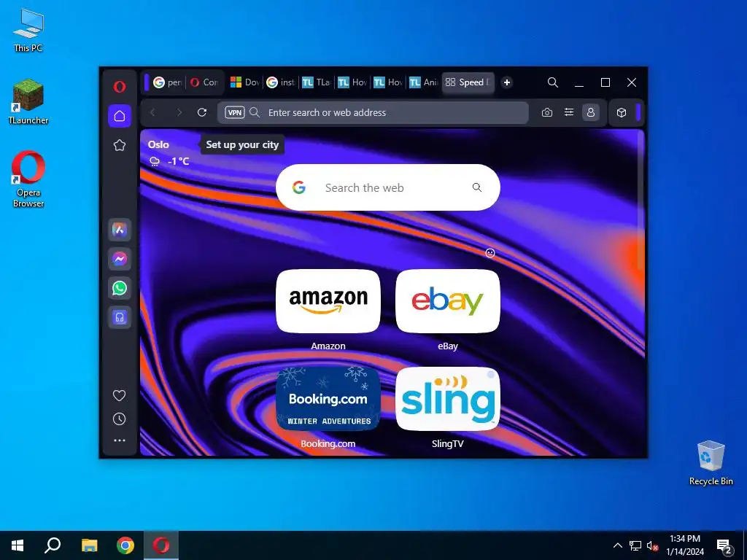This screenshot has width=747, height=560.
Task: Focus the address bar search field
Action: coord(373,112)
